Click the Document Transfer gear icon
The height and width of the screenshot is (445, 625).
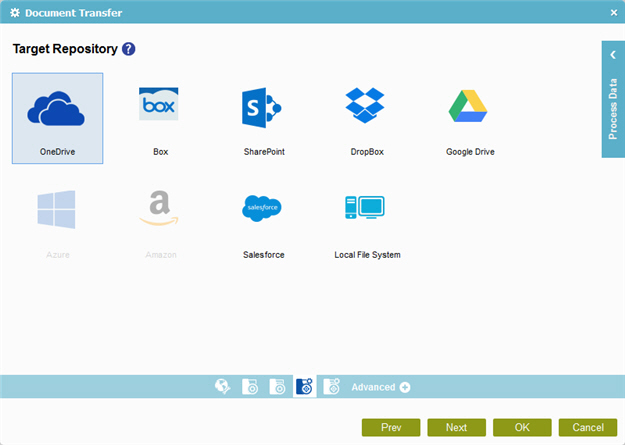(15, 13)
